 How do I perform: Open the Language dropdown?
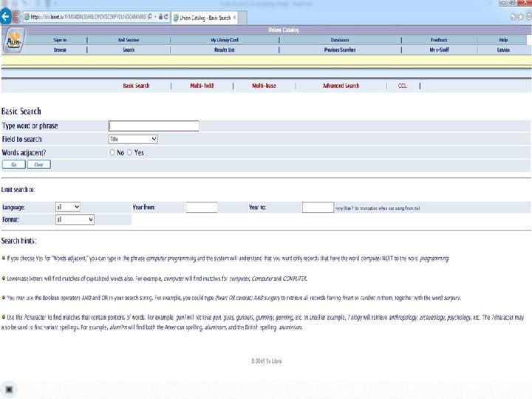point(68,207)
